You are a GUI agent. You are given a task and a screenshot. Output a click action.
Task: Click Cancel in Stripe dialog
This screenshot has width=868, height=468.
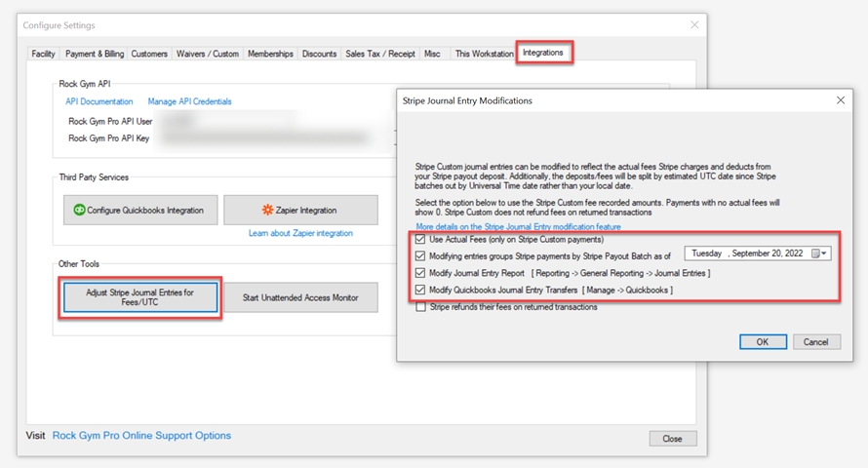tap(816, 342)
